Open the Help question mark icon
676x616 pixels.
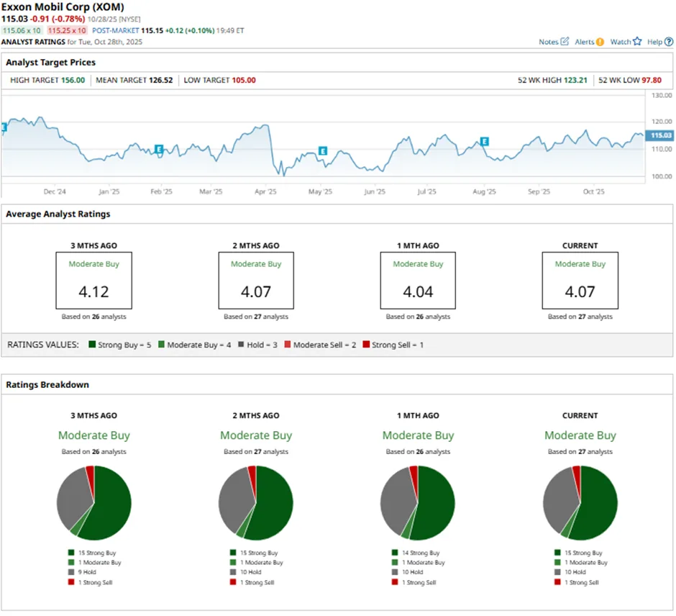pos(668,42)
